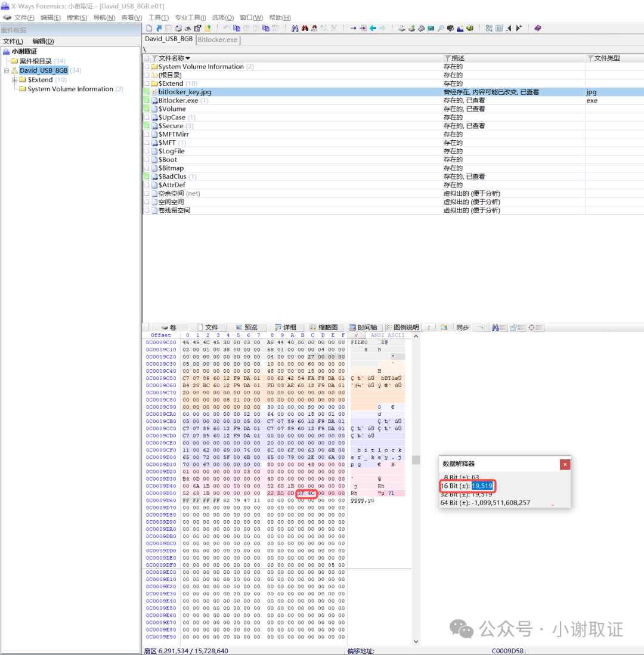Open case panel 文件(L) menu
Viewport: 644px width, 655px height.
click(13, 41)
